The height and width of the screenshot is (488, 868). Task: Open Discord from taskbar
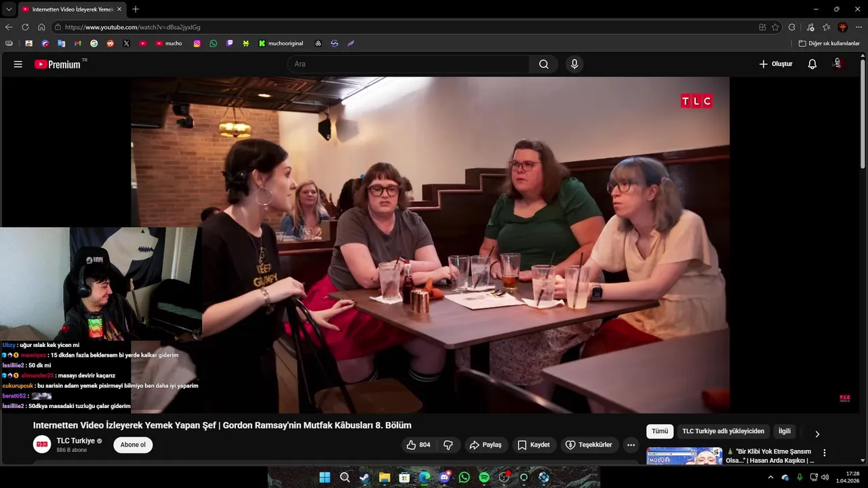point(444,477)
